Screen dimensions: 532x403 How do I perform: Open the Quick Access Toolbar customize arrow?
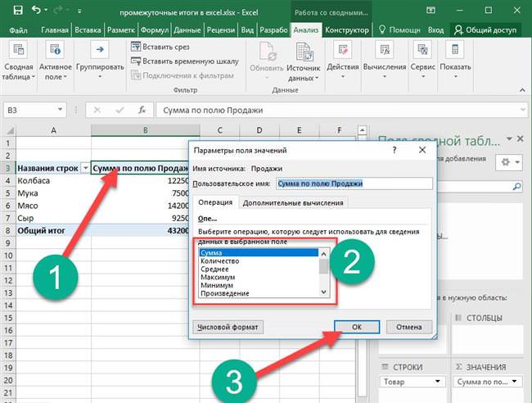[x=79, y=11]
